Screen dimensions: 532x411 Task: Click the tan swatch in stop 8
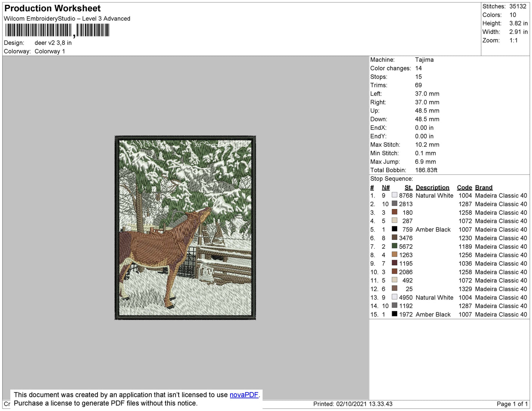(394, 254)
